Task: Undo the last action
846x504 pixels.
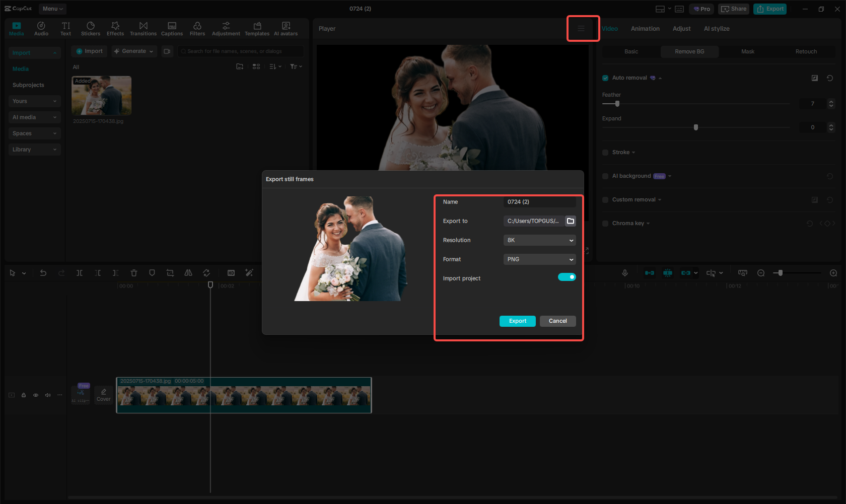Action: pos(43,273)
